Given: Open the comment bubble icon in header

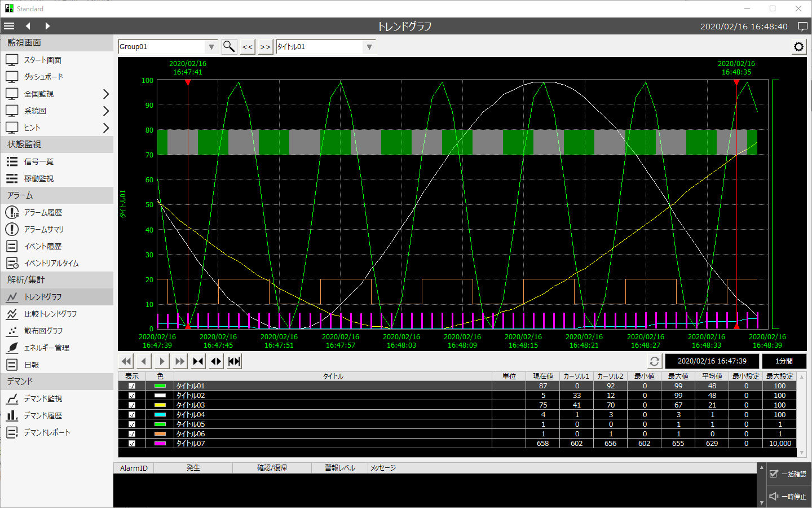Looking at the screenshot, I should point(802,26).
